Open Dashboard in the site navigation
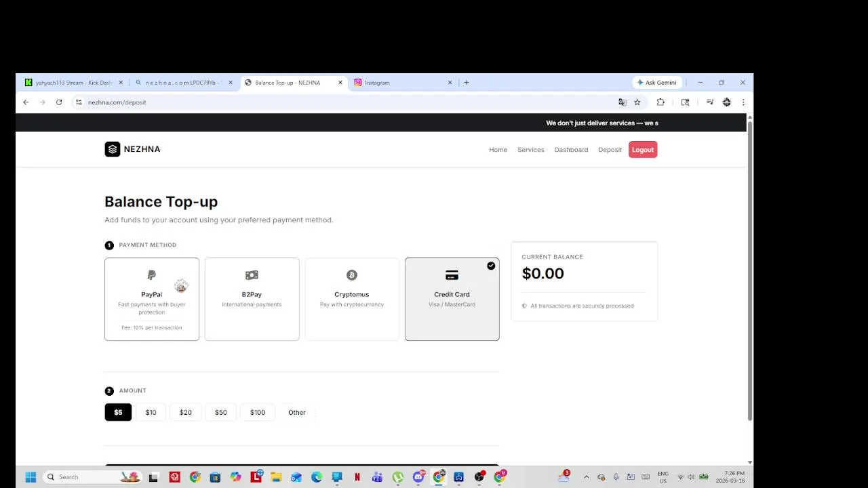 click(x=571, y=150)
